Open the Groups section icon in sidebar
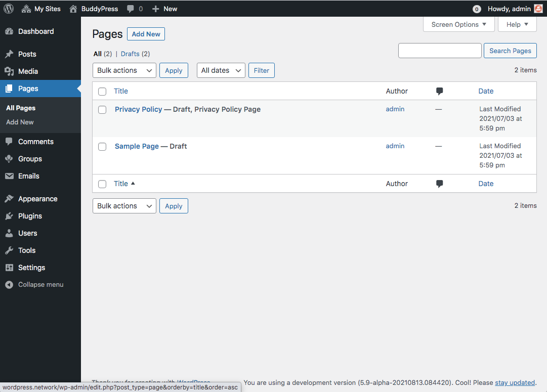 tap(9, 159)
